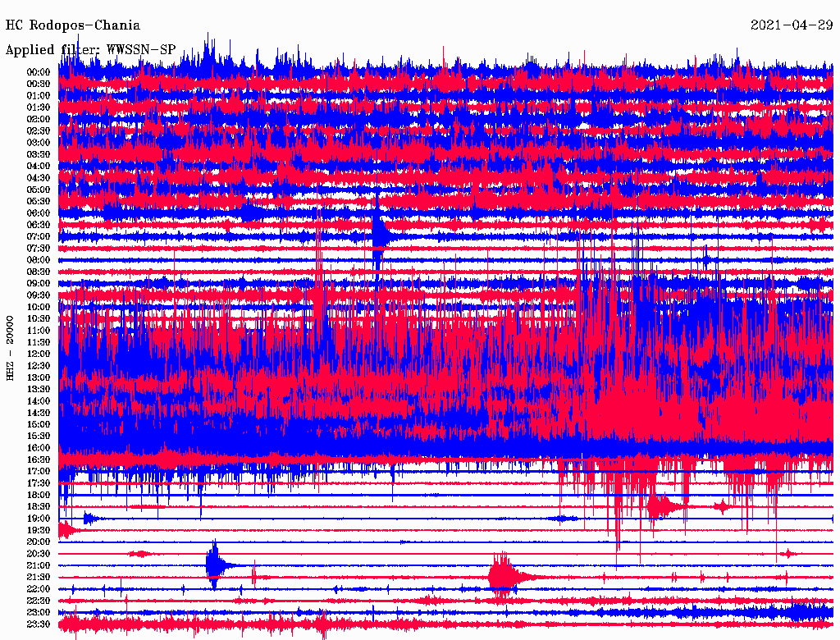
Task: Select the 15:00 time label
Action: [x=39, y=424]
